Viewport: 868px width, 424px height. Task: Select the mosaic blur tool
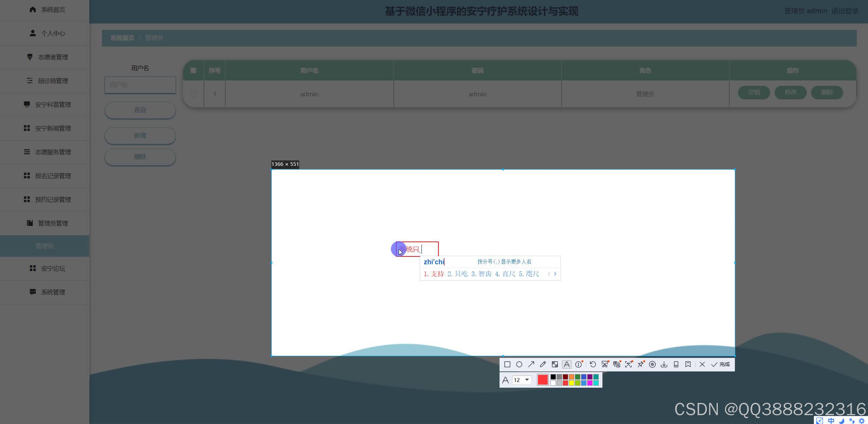(x=555, y=364)
